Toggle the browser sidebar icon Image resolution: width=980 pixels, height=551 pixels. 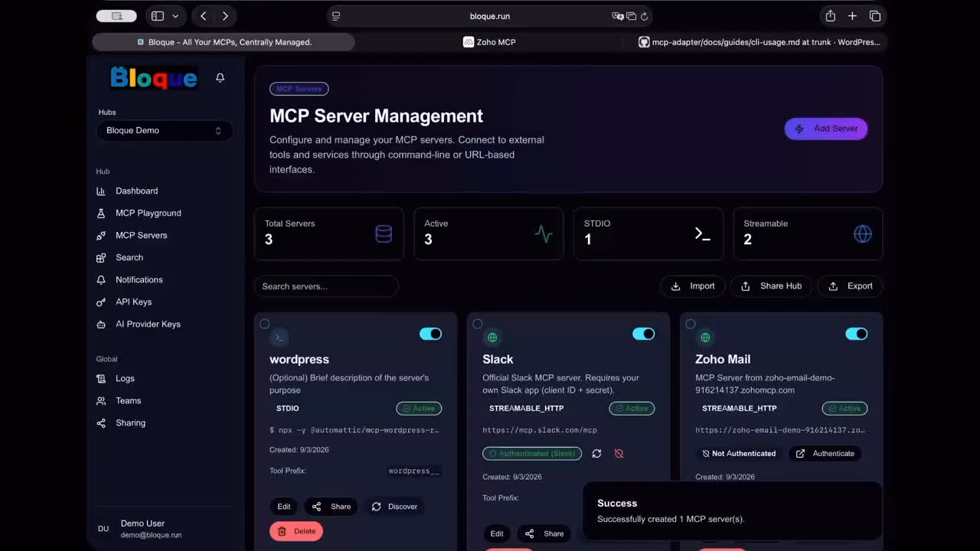pyautogui.click(x=158, y=16)
